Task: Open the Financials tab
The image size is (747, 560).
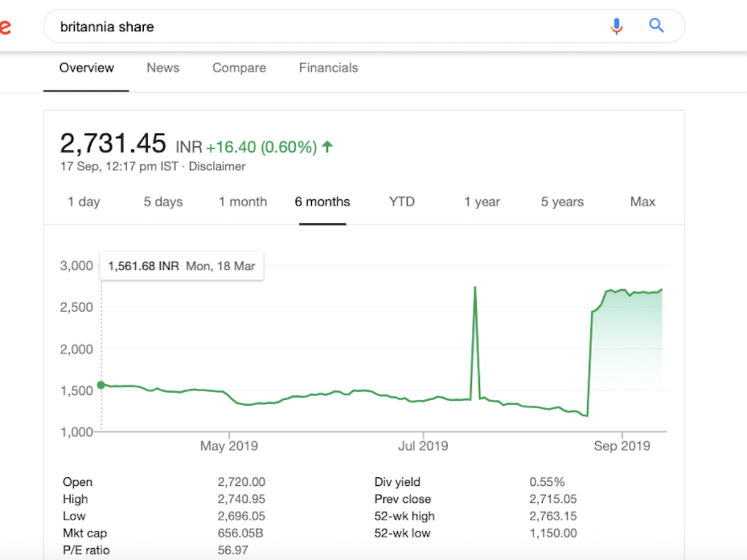Action: point(328,68)
